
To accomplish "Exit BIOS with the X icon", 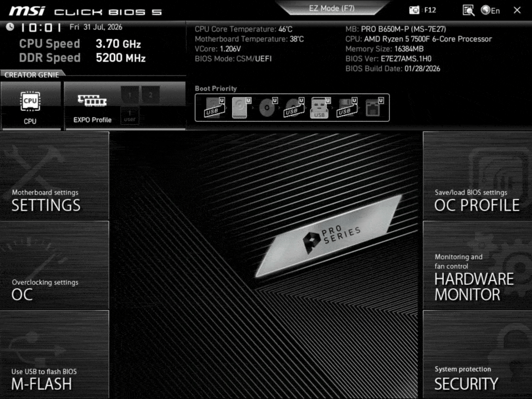I will (x=517, y=10).
